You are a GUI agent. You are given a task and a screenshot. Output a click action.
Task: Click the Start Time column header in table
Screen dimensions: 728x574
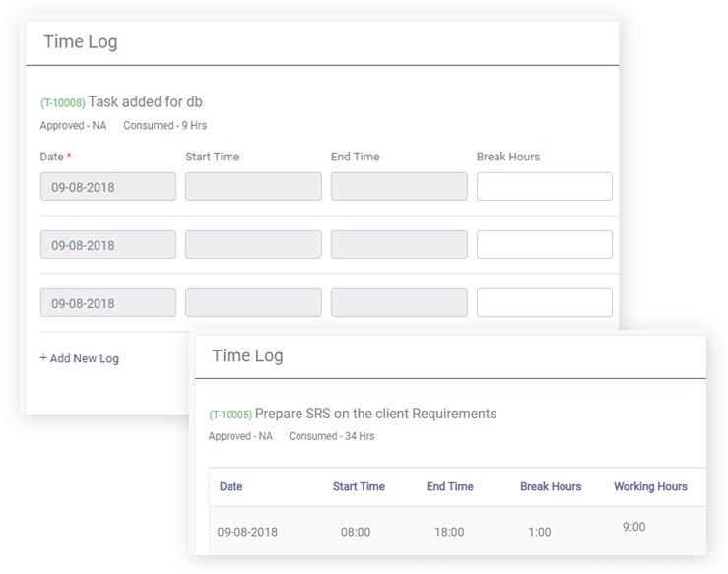(x=359, y=486)
